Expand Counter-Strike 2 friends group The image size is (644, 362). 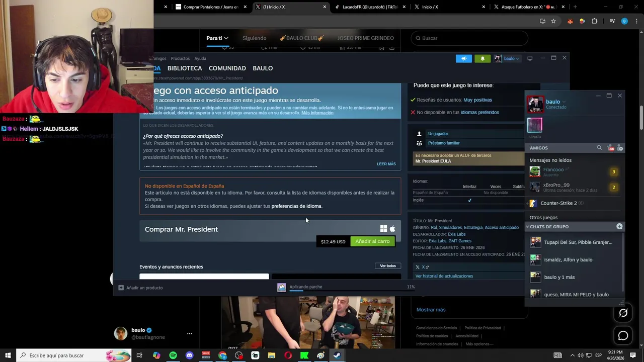pos(528,203)
